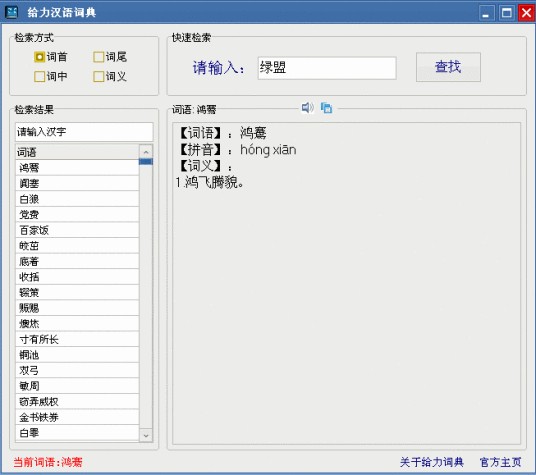Click the 请输入汉字 filter field
Image resolution: width=536 pixels, height=475 pixels.
click(84, 132)
